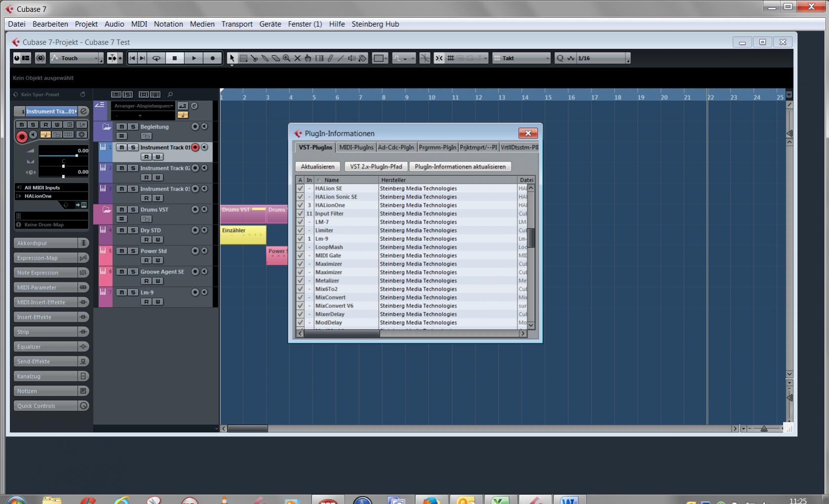Click PlugIn-Informationen aktualisieren button

click(460, 167)
